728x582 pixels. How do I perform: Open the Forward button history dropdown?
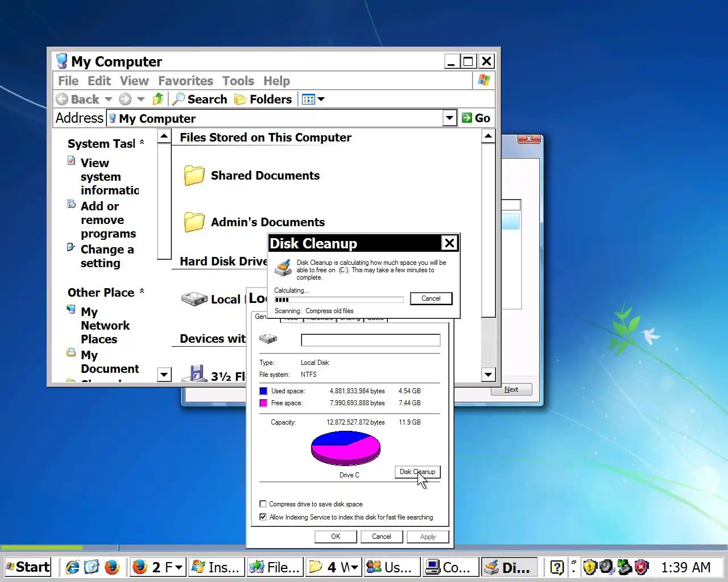coord(140,99)
